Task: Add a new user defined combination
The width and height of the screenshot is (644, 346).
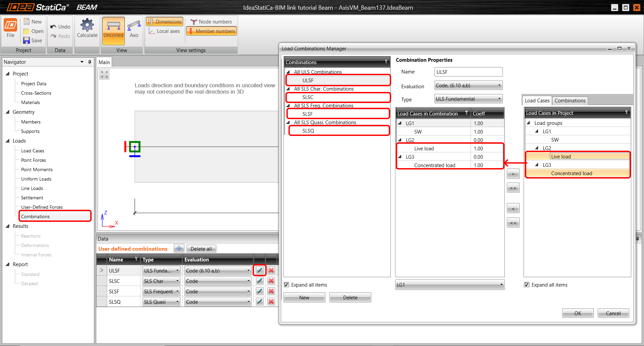Action: [179, 249]
